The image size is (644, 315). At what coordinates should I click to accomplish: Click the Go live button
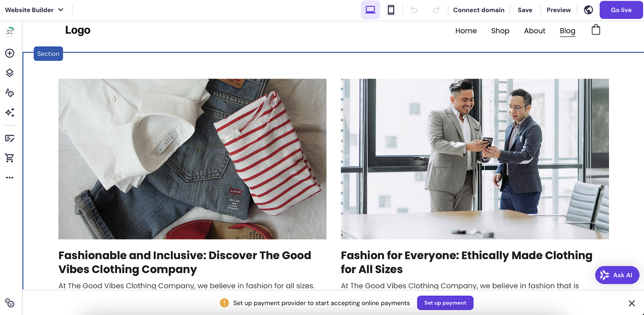tap(621, 10)
